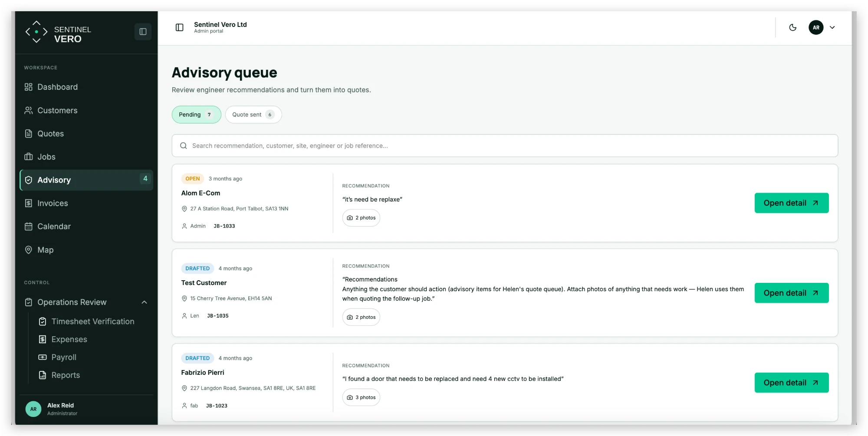Screen dimensions: 868x436
Task: Open the Customers section
Action: click(x=86, y=111)
